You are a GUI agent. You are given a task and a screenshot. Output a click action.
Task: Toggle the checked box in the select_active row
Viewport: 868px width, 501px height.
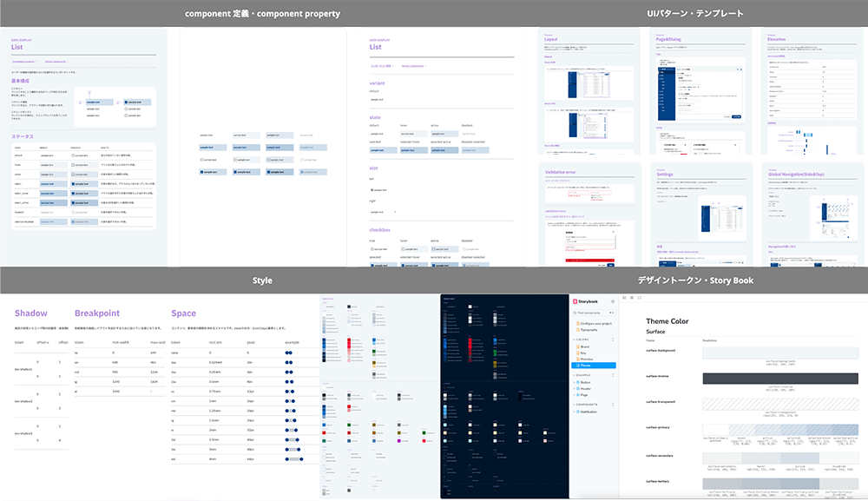click(73, 202)
